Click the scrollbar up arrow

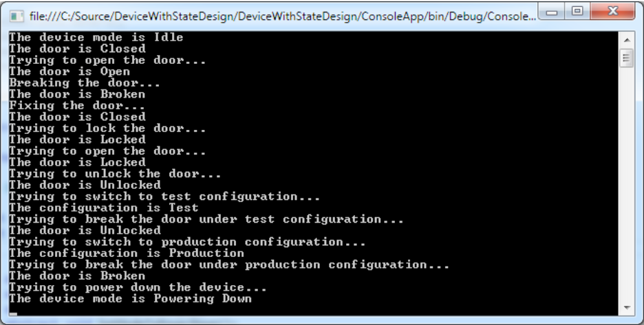click(x=627, y=41)
